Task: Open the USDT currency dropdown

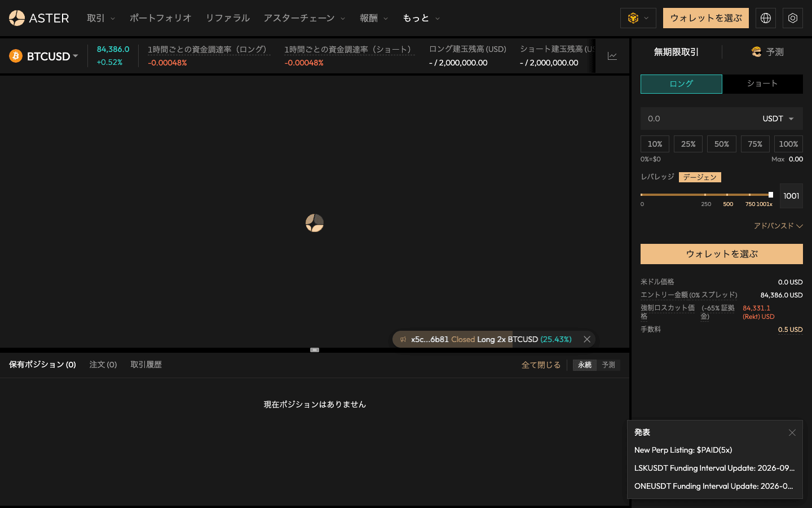Action: click(778, 119)
